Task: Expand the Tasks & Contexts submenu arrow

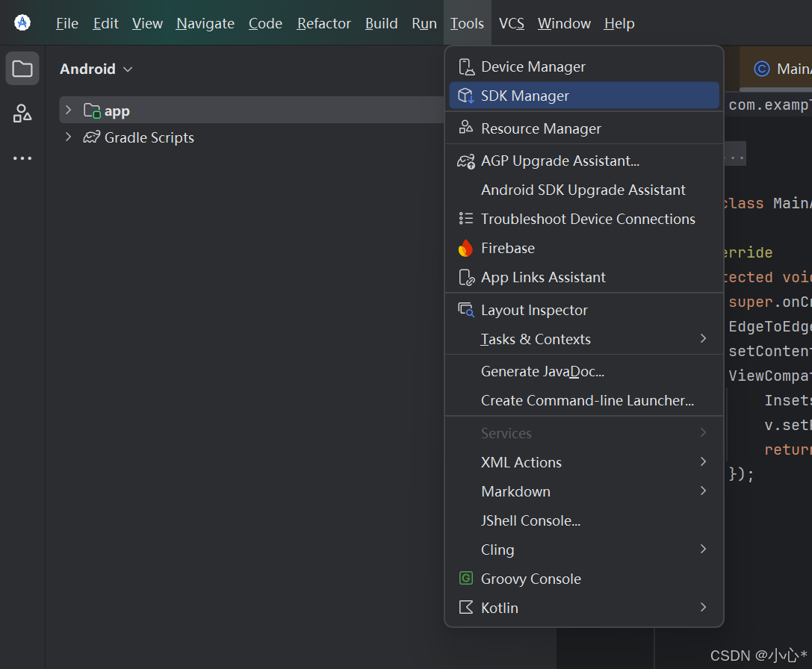Action: pyautogui.click(x=703, y=338)
